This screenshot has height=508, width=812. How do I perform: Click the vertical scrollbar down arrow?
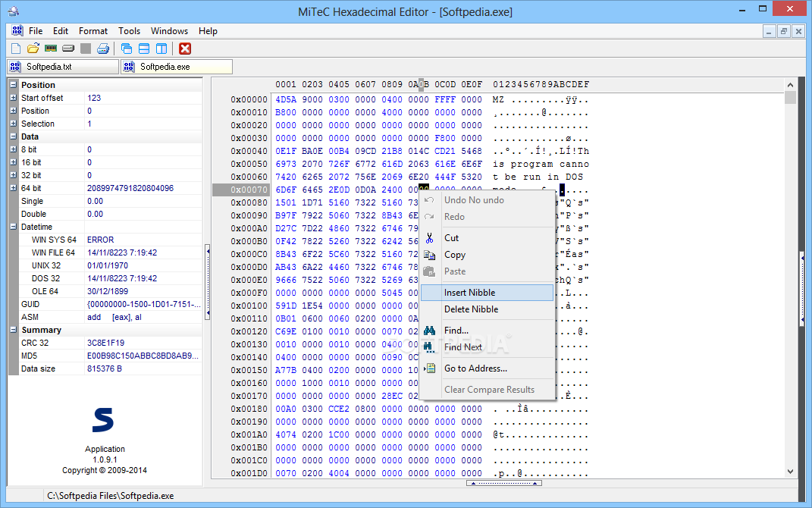(x=790, y=472)
